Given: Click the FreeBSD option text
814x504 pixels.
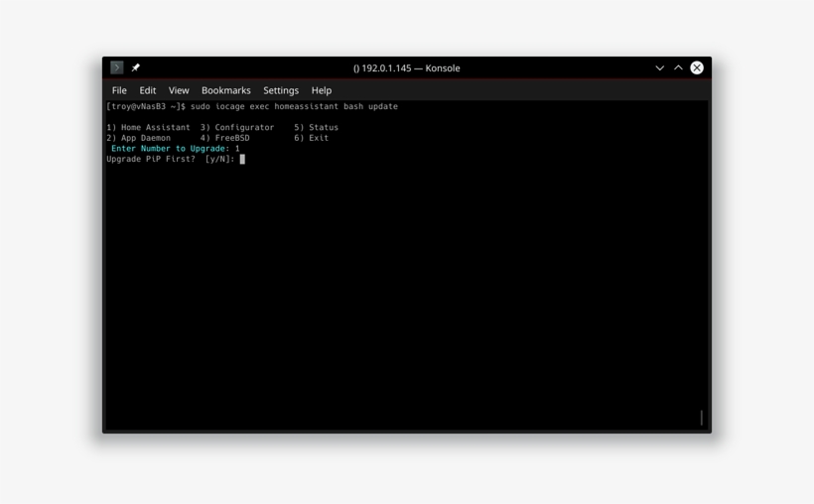Looking at the screenshot, I should [x=232, y=138].
